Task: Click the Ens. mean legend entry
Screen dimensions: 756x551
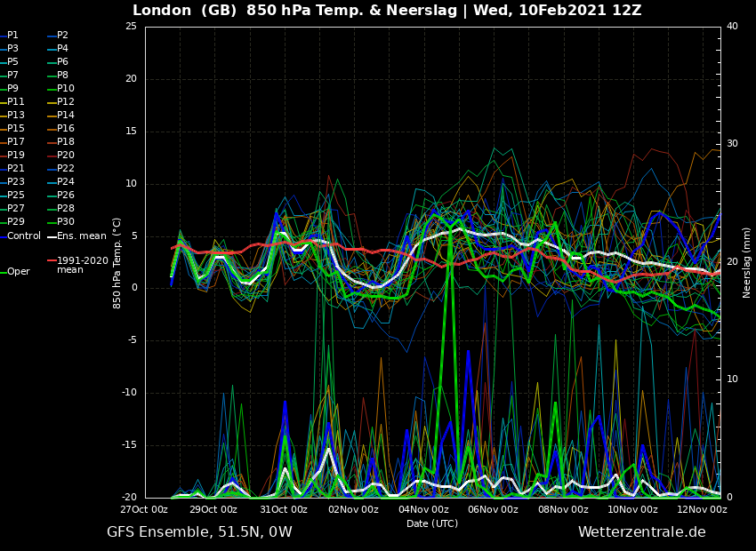Action: click(81, 236)
